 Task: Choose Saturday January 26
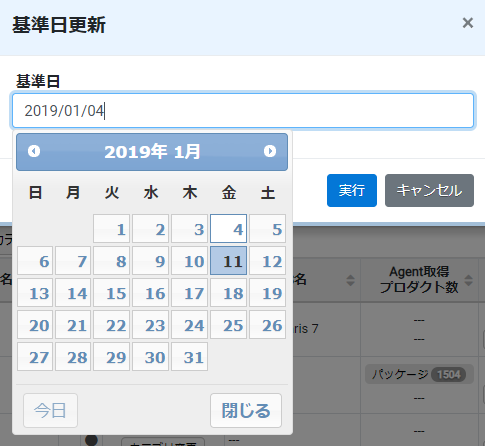tap(268, 325)
